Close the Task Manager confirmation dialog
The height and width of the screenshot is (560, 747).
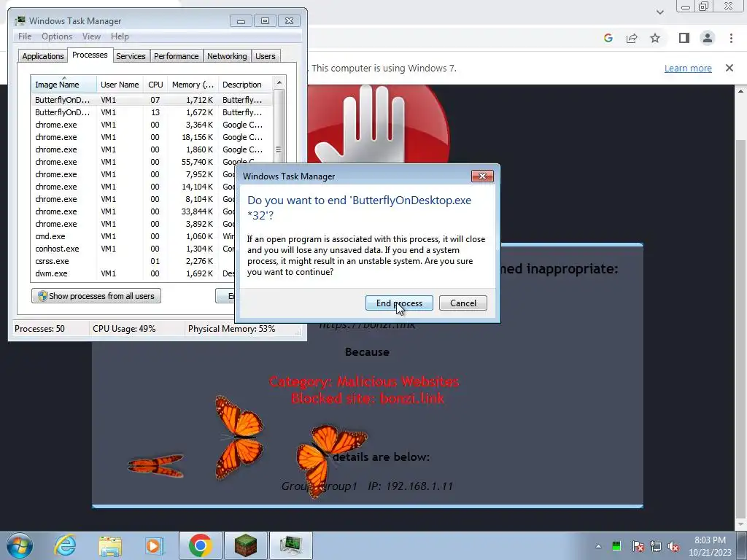pos(482,176)
